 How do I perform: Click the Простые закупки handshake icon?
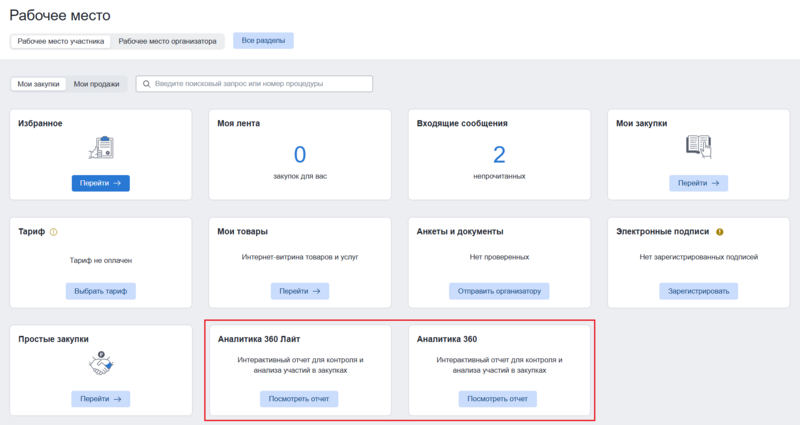tap(100, 364)
